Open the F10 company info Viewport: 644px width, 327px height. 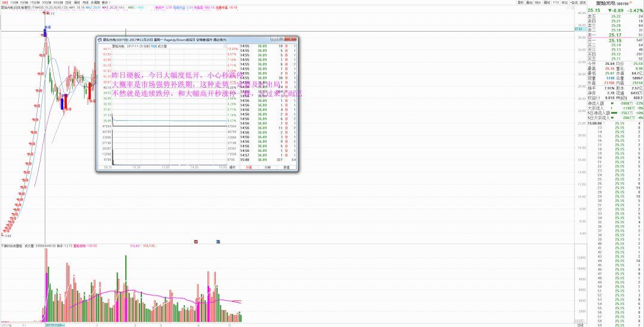click(x=556, y=2)
